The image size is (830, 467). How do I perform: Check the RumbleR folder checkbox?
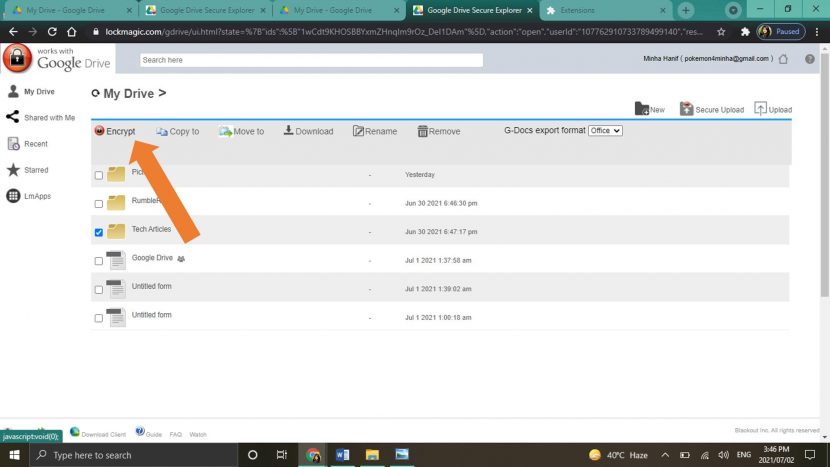pos(98,204)
